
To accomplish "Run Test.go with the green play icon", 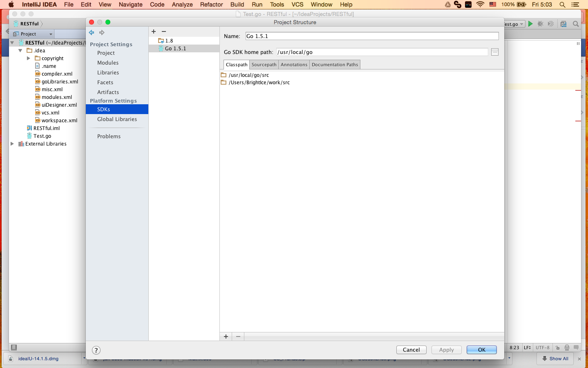I will (530, 24).
